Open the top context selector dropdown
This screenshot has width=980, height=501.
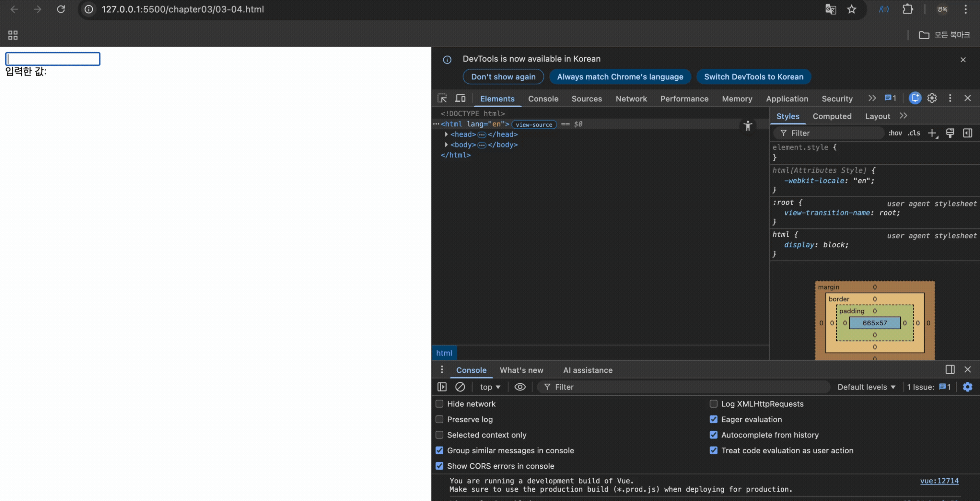pos(490,387)
